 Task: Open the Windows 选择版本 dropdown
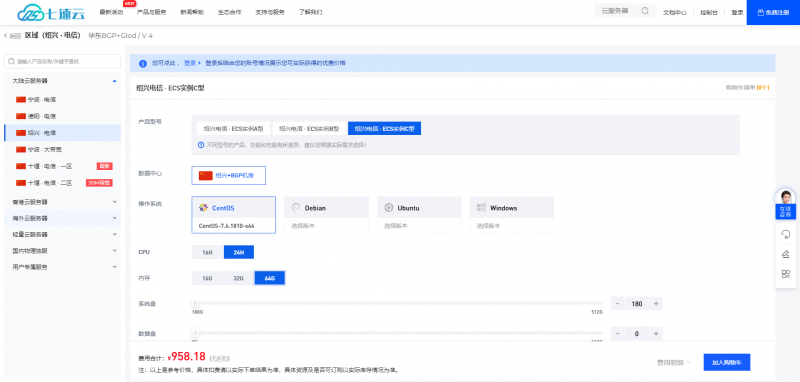coord(512,225)
